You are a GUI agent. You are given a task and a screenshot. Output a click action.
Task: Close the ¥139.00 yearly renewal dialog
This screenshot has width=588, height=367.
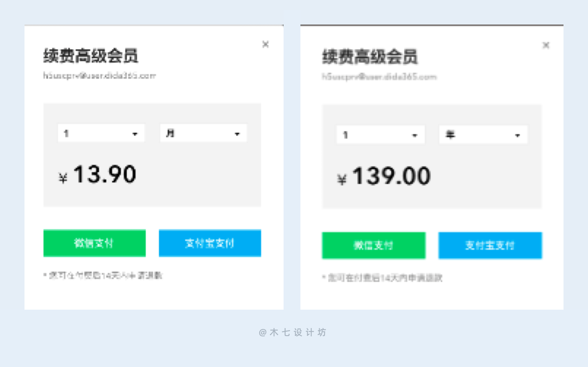pyautogui.click(x=546, y=45)
